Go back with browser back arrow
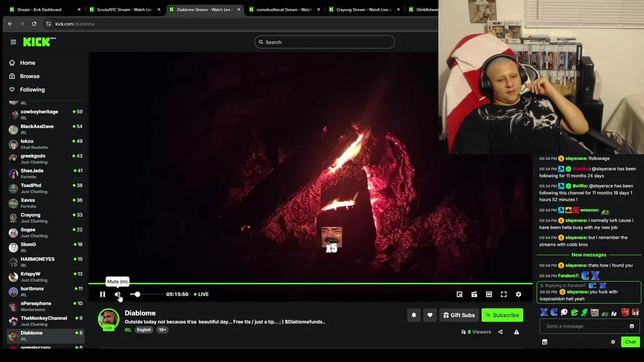 click(x=10, y=24)
